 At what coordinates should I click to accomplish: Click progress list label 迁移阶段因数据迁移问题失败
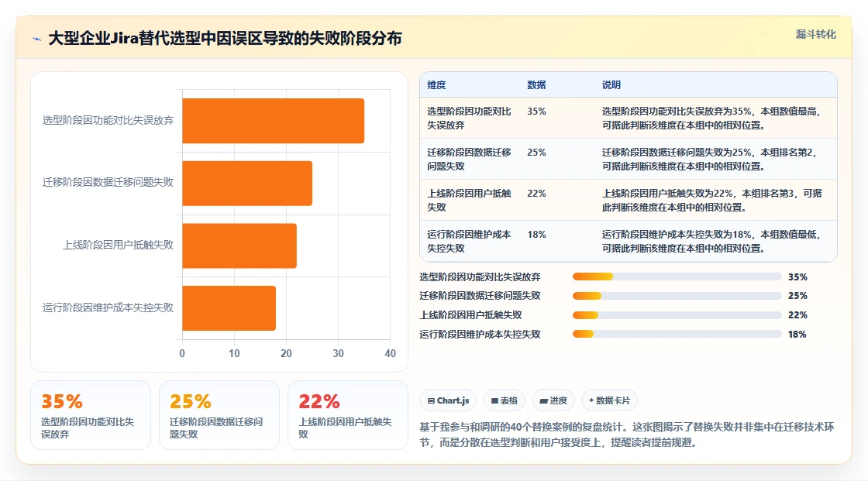pos(480,296)
